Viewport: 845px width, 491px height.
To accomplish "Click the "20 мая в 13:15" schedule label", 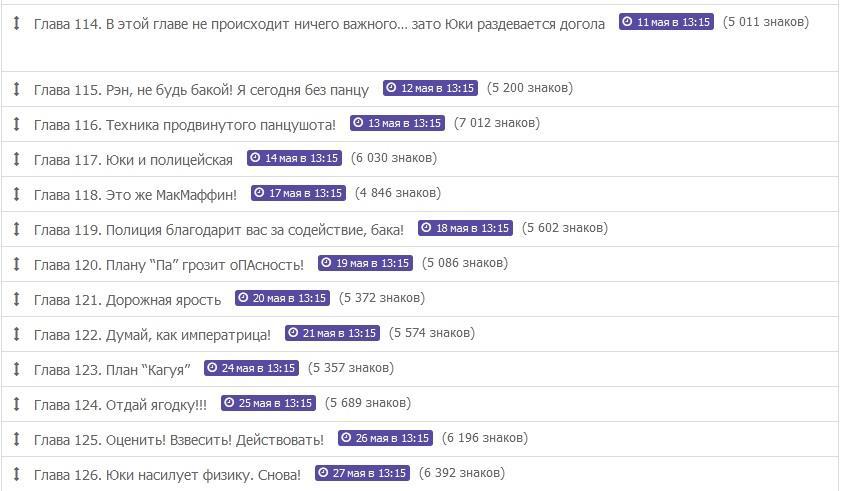I will pyautogui.click(x=282, y=299).
